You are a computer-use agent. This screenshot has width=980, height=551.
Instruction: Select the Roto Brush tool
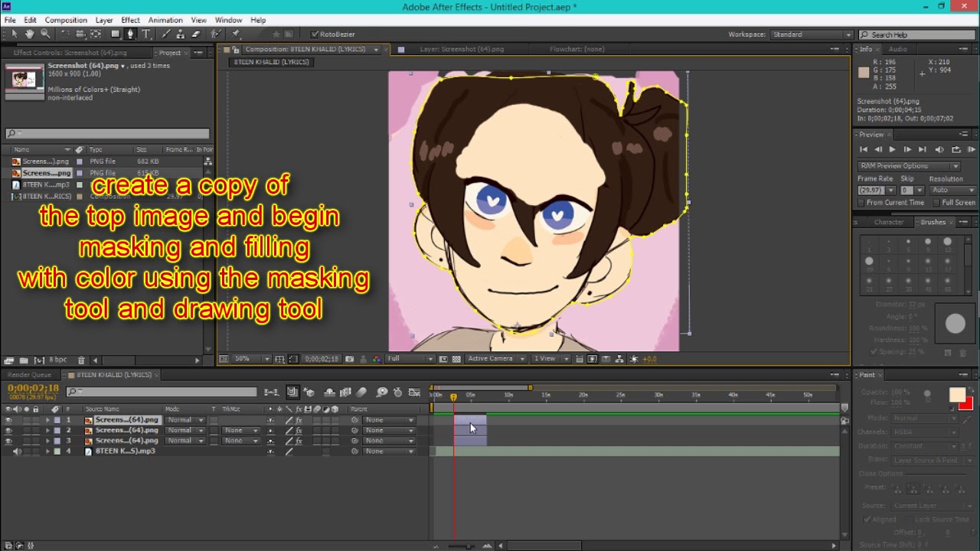pos(217,34)
